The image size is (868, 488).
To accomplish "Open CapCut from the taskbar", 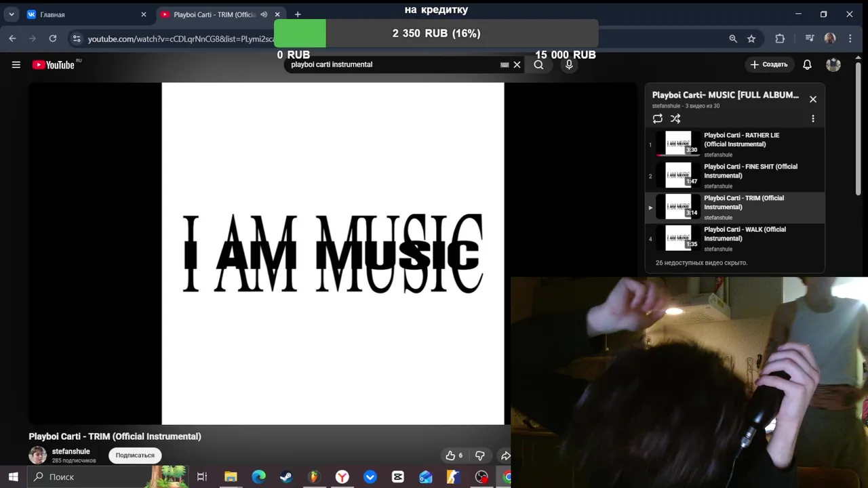I will pyautogui.click(x=398, y=477).
